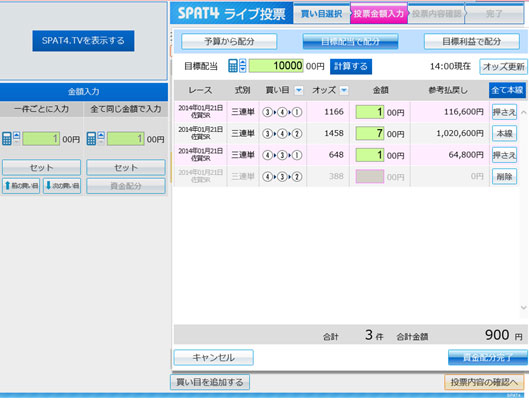Click the disabled amount field for odds 388 row
Screen dimensions: 529x400
[370, 176]
